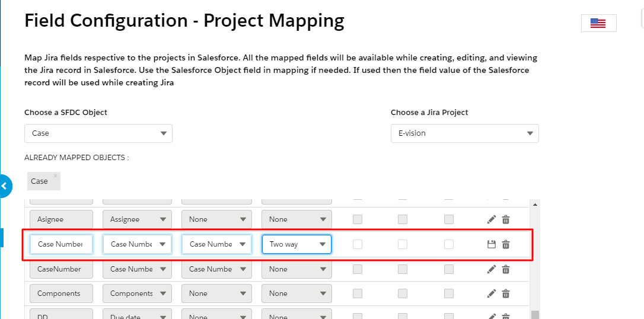Toggle first checkbox in CaseNumber row
Image resolution: width=644 pixels, height=319 pixels.
(x=358, y=269)
